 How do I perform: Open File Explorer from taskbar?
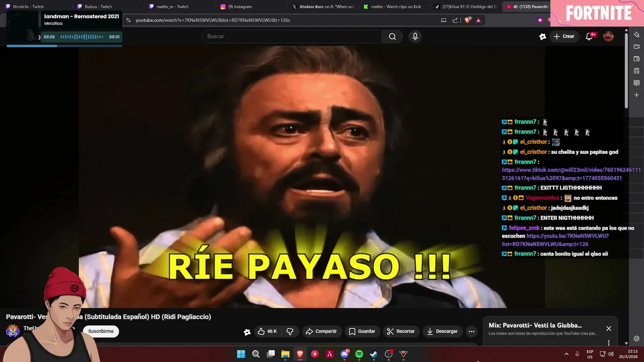tap(285, 354)
